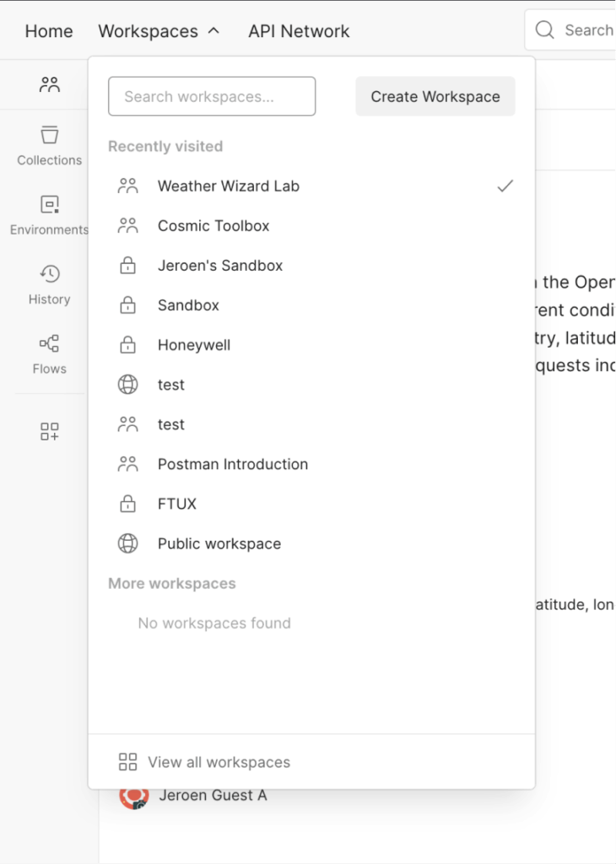Click the add workspace elements grid icon
This screenshot has height=864, width=616.
tap(50, 432)
